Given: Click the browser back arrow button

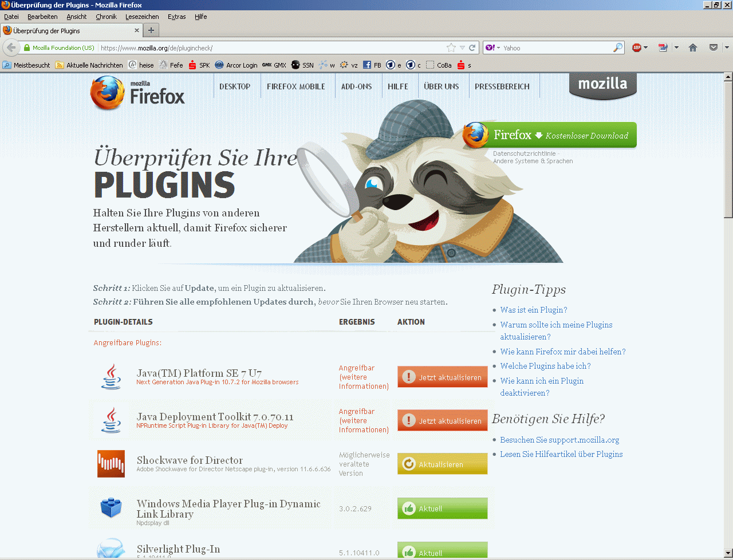Looking at the screenshot, I should (10, 48).
